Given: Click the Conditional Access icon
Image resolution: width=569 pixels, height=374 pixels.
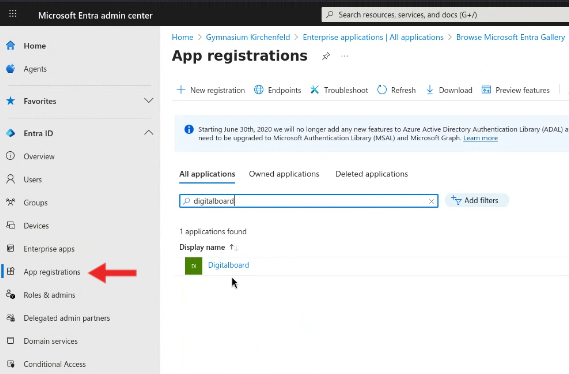Looking at the screenshot, I should (x=11, y=364).
